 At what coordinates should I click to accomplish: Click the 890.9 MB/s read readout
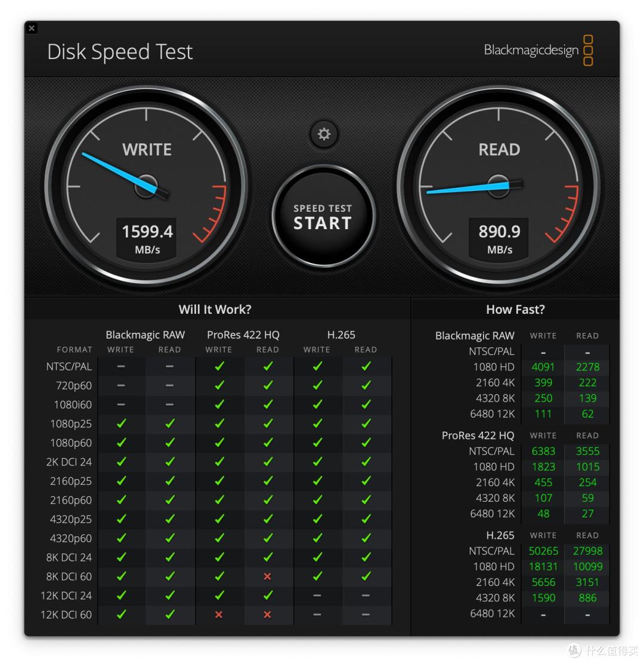pos(499,239)
